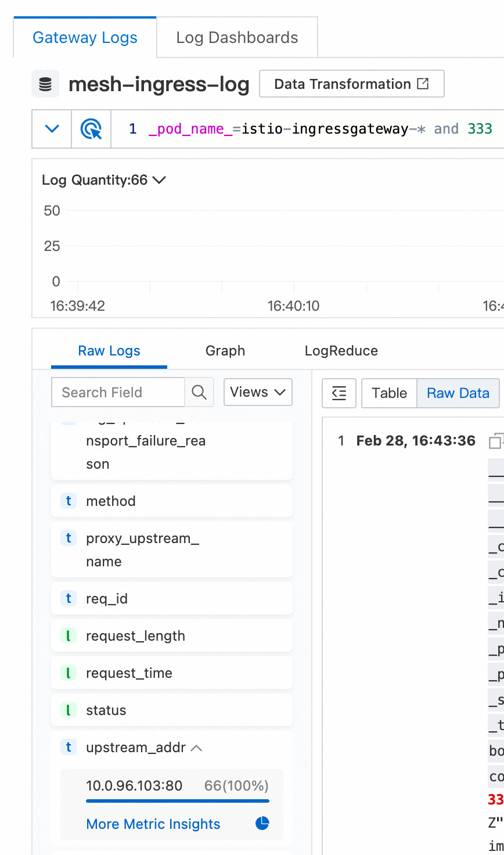Click the type icon beside upstream_addr

(x=69, y=747)
